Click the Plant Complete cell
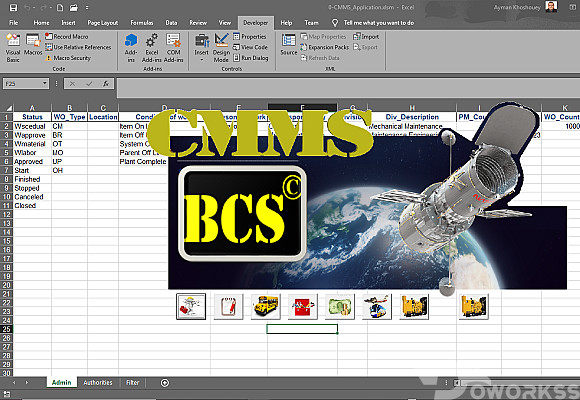The width and height of the screenshot is (580, 400). coord(144,161)
